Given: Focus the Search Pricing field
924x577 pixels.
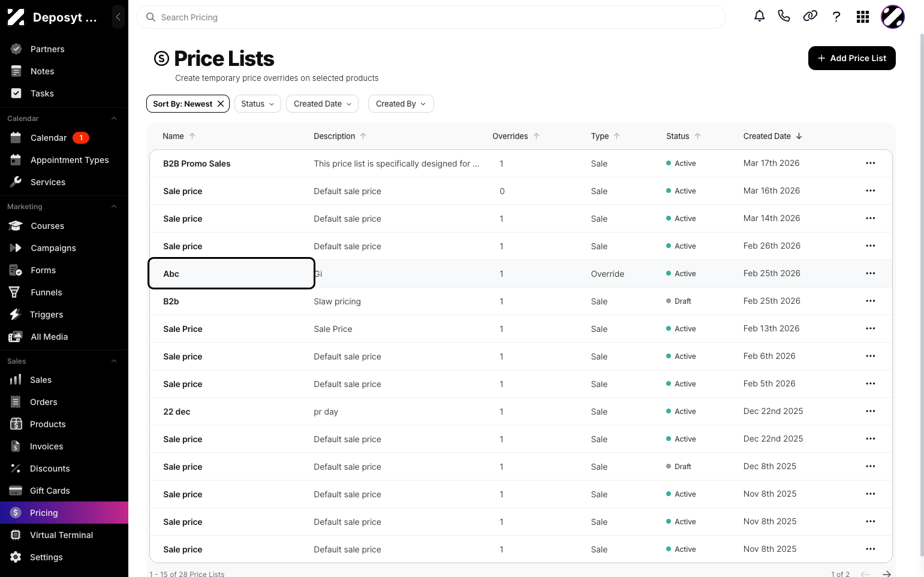Looking at the screenshot, I should [x=431, y=17].
